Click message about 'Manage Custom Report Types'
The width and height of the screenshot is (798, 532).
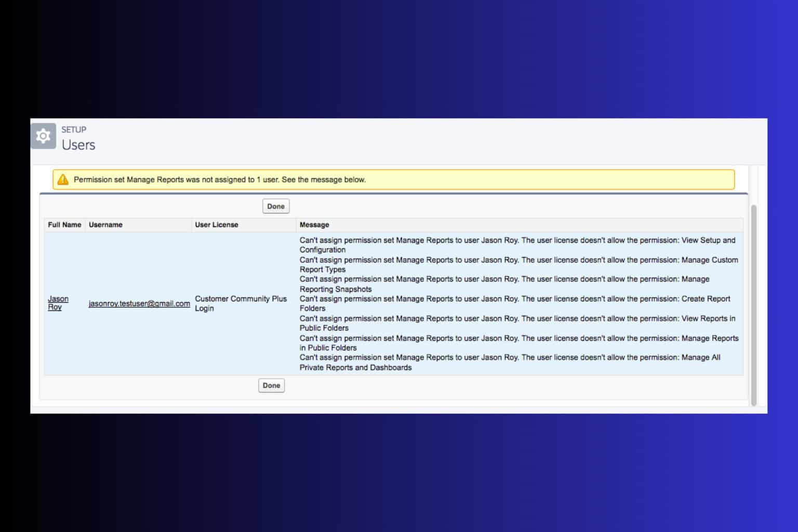pos(518,264)
